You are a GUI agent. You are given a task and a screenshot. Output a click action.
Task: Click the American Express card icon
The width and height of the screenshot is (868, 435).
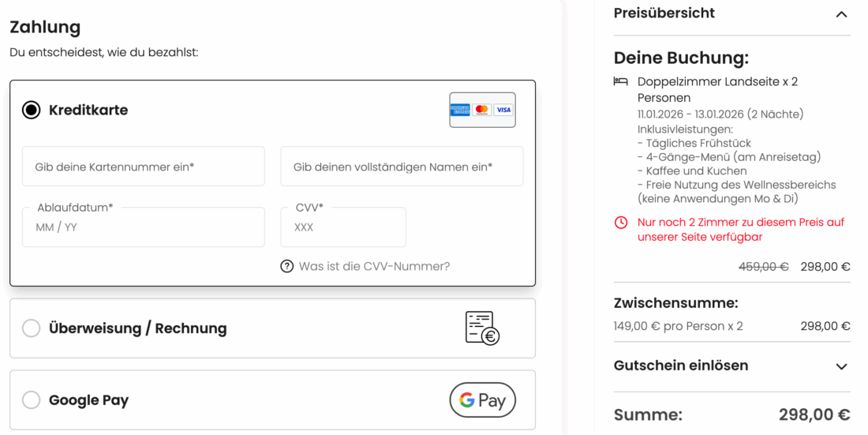(460, 110)
